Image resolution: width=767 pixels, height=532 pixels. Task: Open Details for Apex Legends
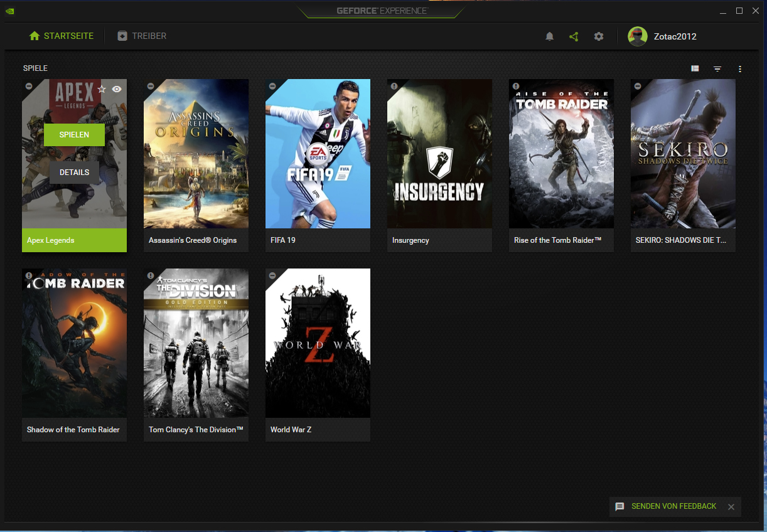click(x=74, y=173)
